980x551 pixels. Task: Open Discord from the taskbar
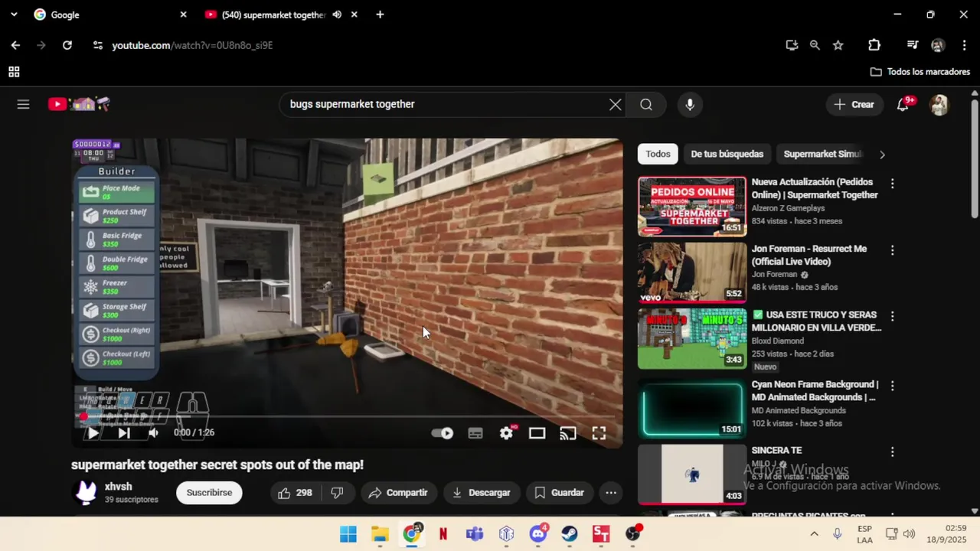click(x=538, y=533)
